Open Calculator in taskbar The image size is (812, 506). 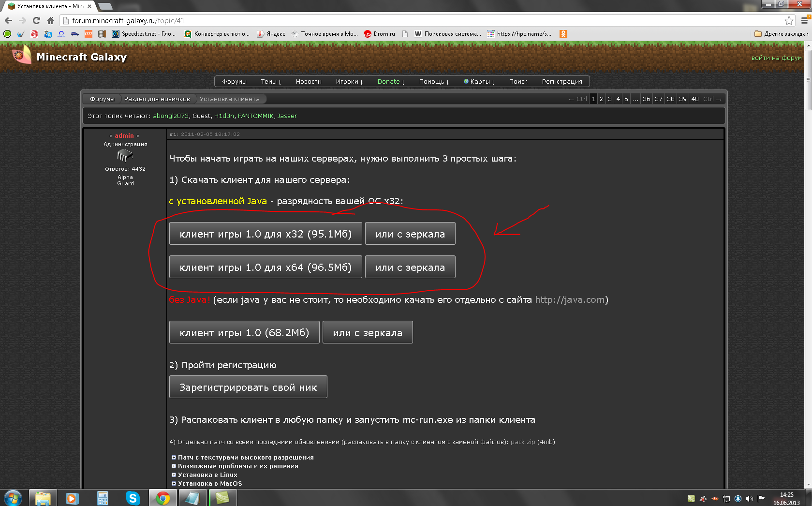(x=103, y=498)
